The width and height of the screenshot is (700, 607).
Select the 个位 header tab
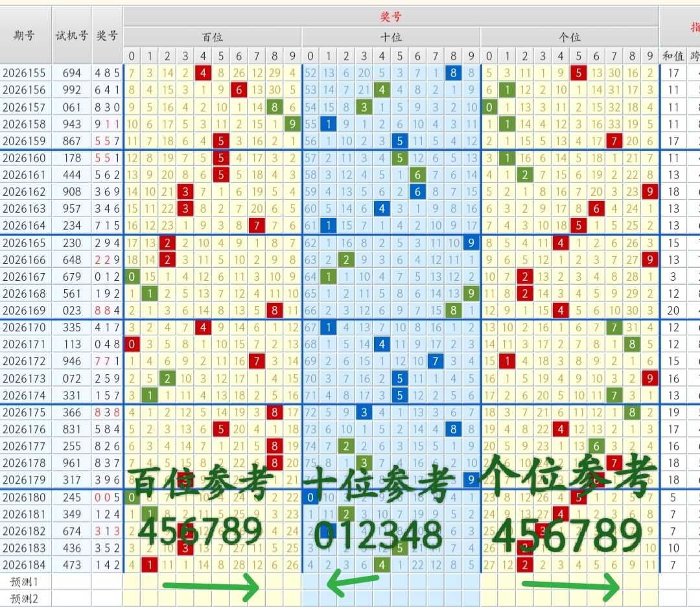pyautogui.click(x=569, y=37)
